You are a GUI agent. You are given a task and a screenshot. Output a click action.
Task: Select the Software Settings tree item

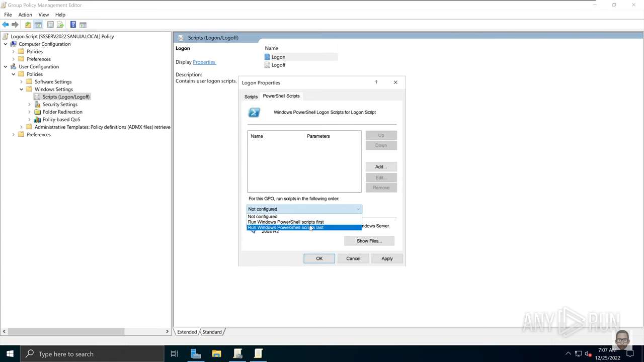pos(53,81)
